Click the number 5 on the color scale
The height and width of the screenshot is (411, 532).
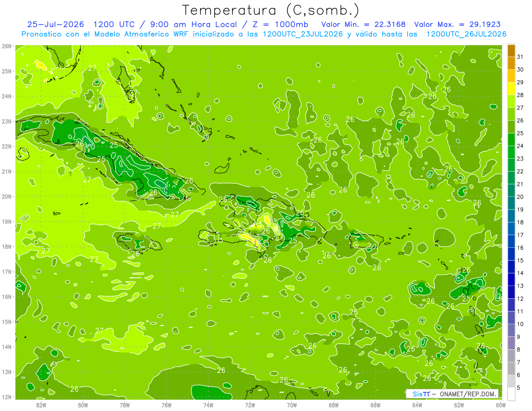tap(519, 388)
